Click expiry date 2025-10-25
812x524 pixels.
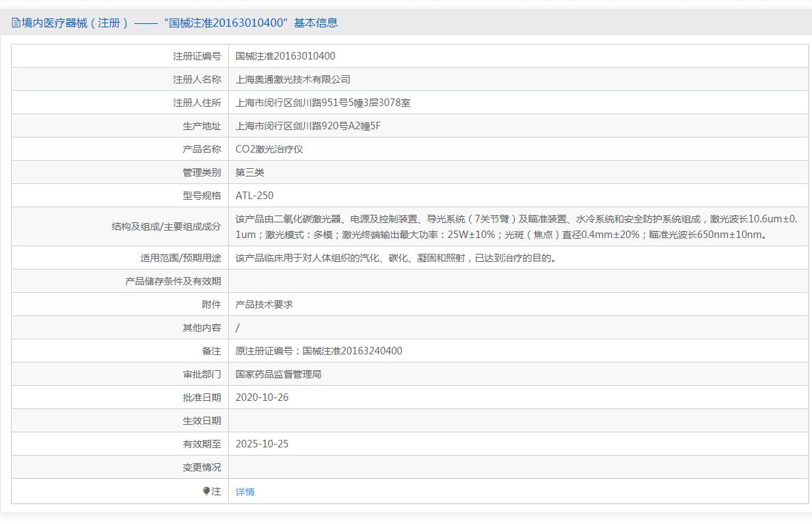pyautogui.click(x=262, y=444)
